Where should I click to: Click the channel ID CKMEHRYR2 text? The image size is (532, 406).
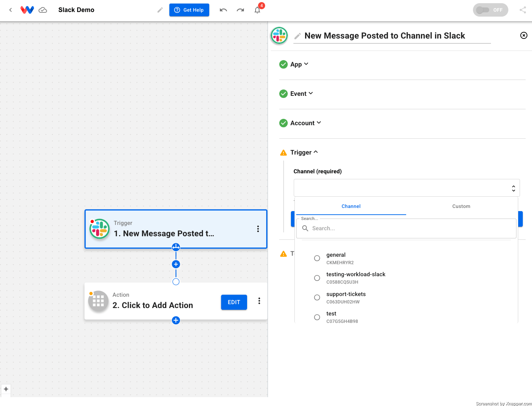click(340, 263)
